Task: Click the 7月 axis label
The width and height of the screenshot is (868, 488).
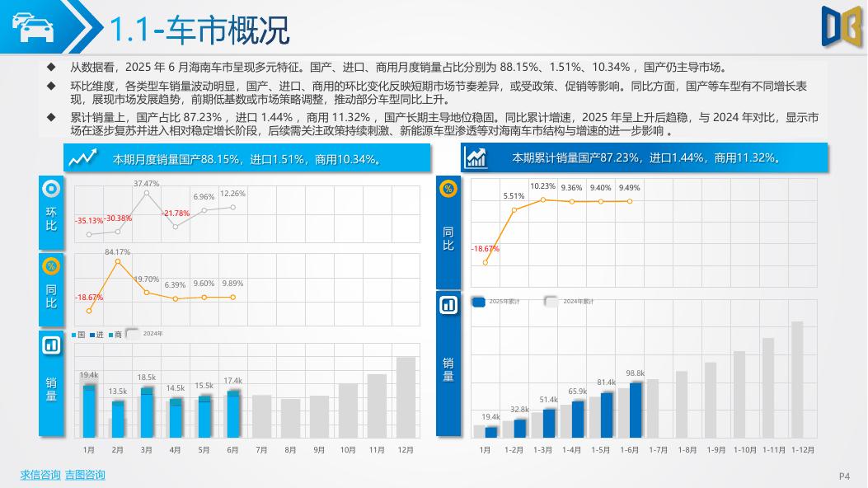Action: [261, 450]
